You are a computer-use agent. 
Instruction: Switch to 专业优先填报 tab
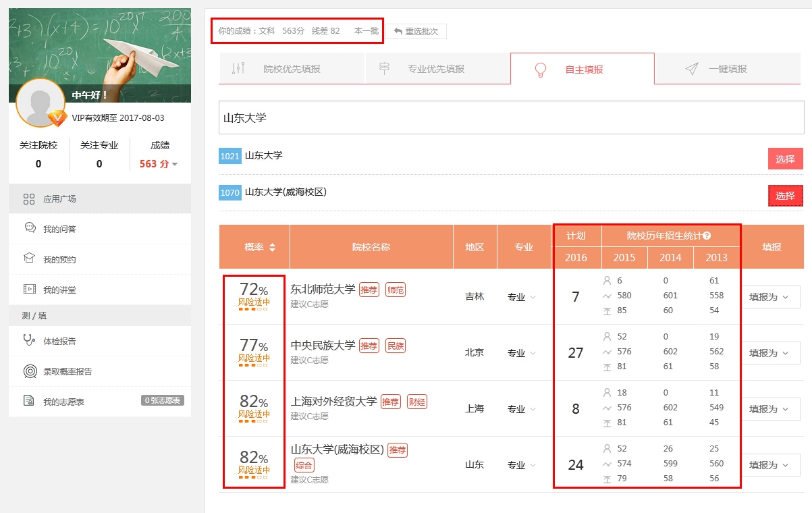point(437,69)
